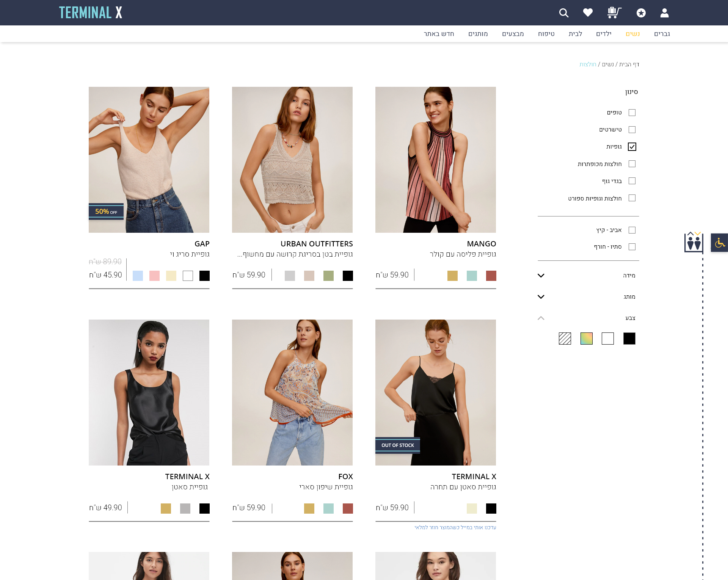
Task: Click the חולצות breadcrumb link
Action: tap(588, 64)
